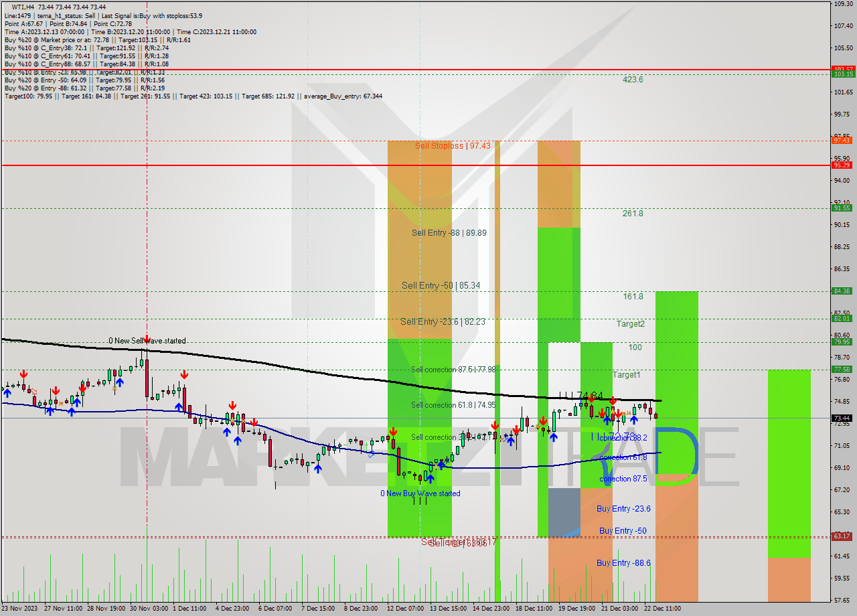857x616 pixels.
Task: Click the blue 'correction 87.5' label
Action: click(623, 479)
